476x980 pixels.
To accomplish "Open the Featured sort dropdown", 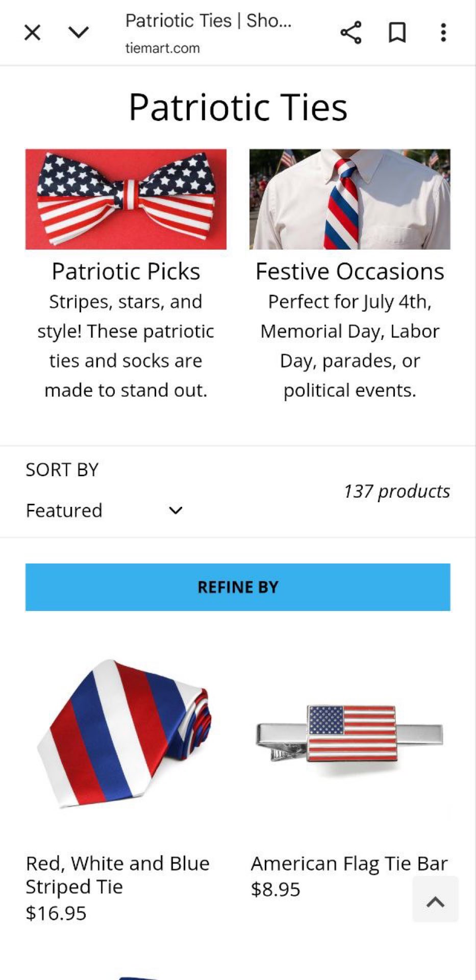I will 105,510.
